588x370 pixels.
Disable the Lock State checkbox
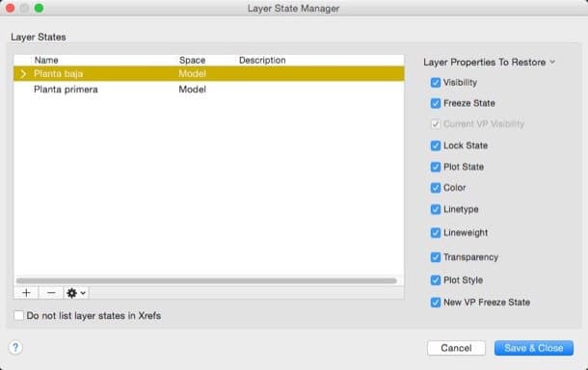[x=436, y=145]
